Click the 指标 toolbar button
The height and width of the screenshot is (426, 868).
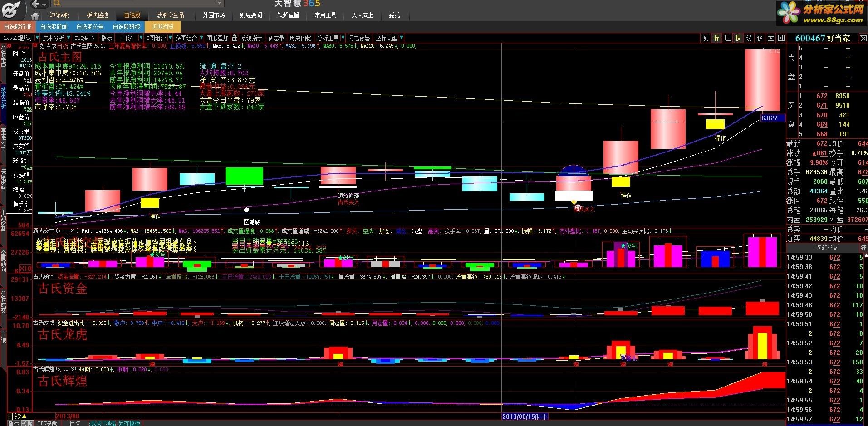[107, 38]
